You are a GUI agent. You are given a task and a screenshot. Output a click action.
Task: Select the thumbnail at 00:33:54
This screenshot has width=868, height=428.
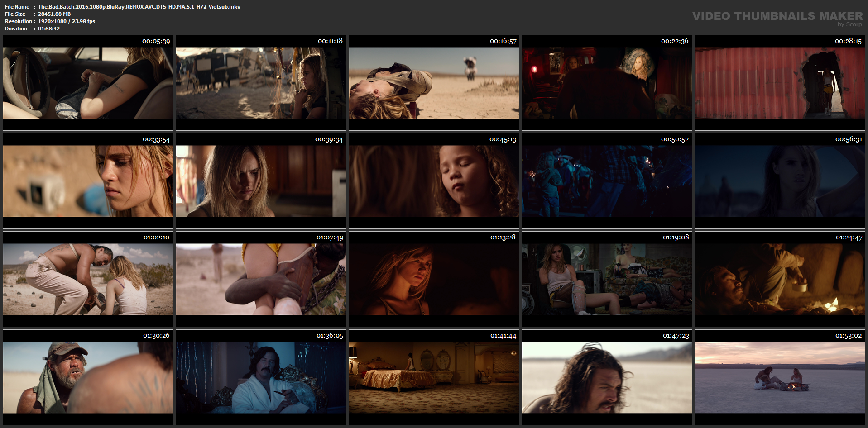[88, 181]
